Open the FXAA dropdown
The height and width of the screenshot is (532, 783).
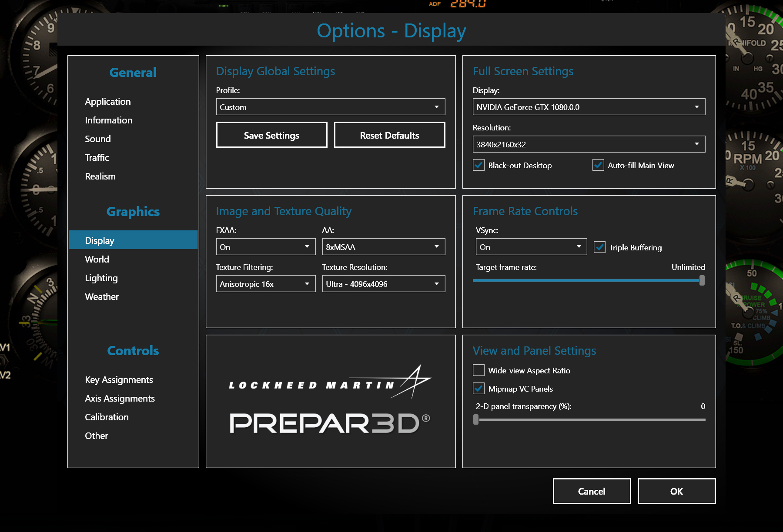[x=266, y=247]
